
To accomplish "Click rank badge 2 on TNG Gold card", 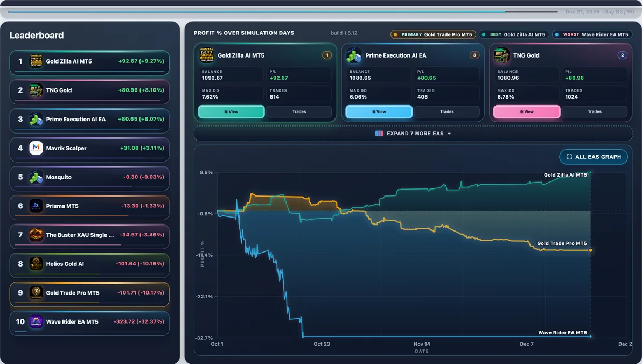I will pyautogui.click(x=623, y=55).
